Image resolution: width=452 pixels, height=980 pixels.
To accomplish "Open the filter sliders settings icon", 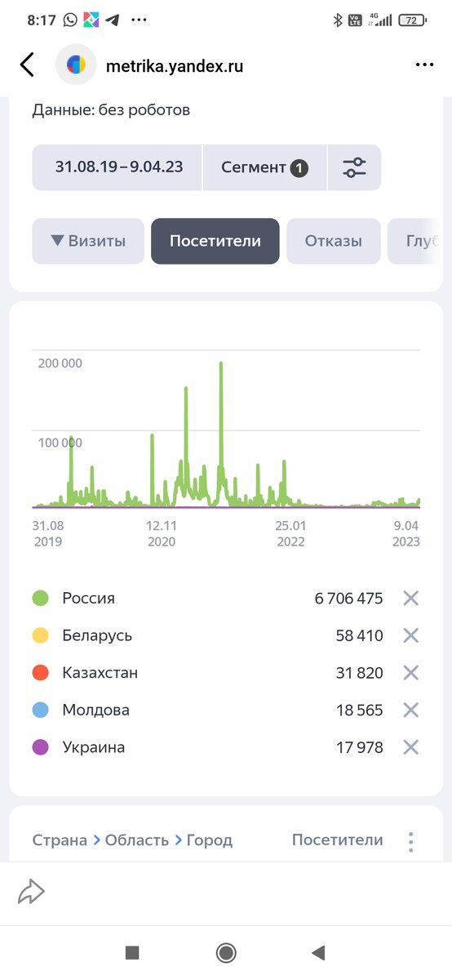I will click(x=354, y=167).
